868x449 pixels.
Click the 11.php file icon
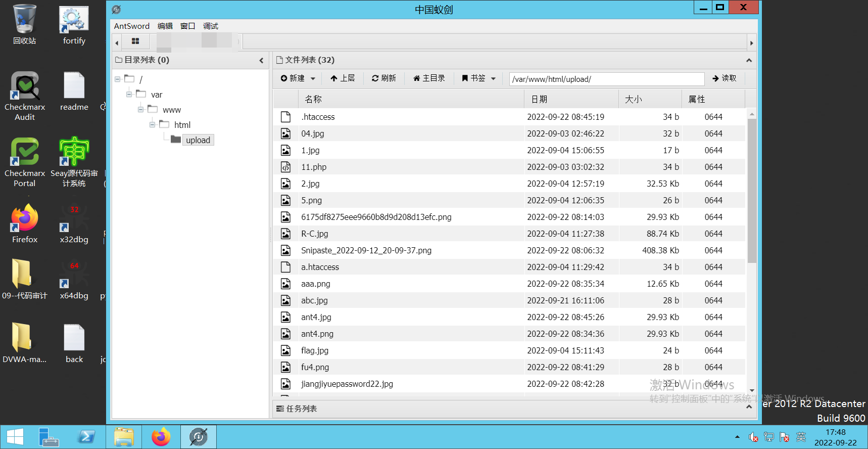(x=285, y=167)
